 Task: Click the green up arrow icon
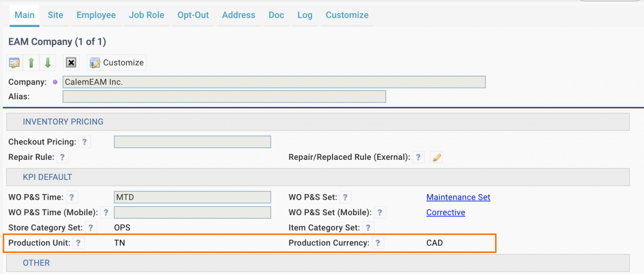coord(31,63)
